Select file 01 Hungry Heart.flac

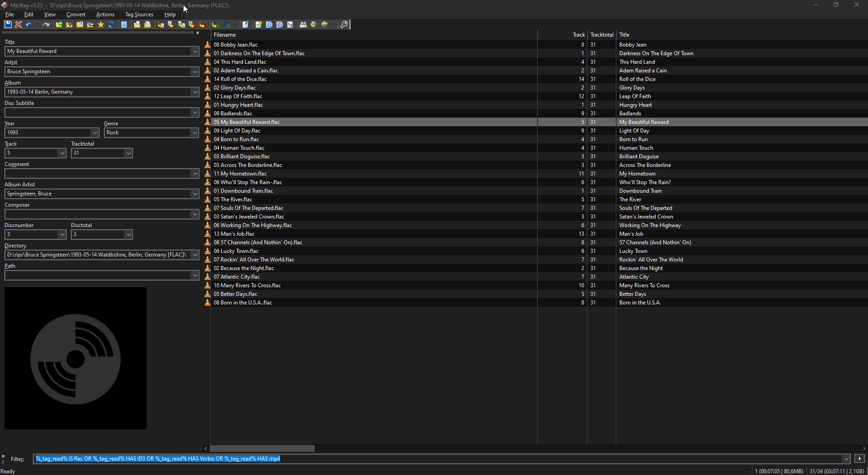pyautogui.click(x=238, y=105)
